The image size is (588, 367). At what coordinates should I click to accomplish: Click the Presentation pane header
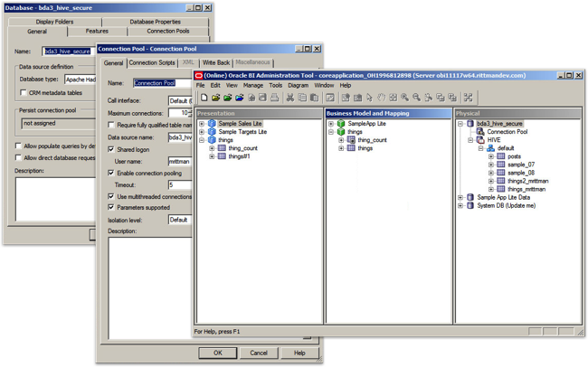tap(259, 113)
